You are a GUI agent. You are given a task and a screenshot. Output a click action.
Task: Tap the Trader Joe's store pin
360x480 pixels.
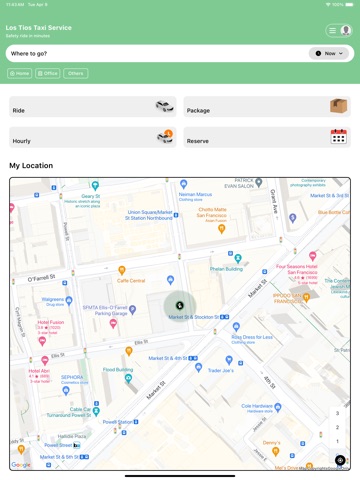229,360
